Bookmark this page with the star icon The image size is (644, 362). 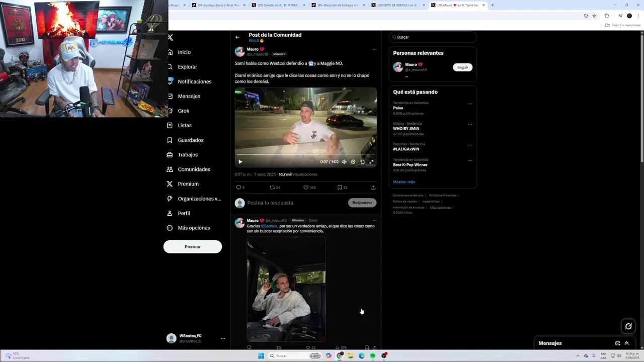click(594, 16)
